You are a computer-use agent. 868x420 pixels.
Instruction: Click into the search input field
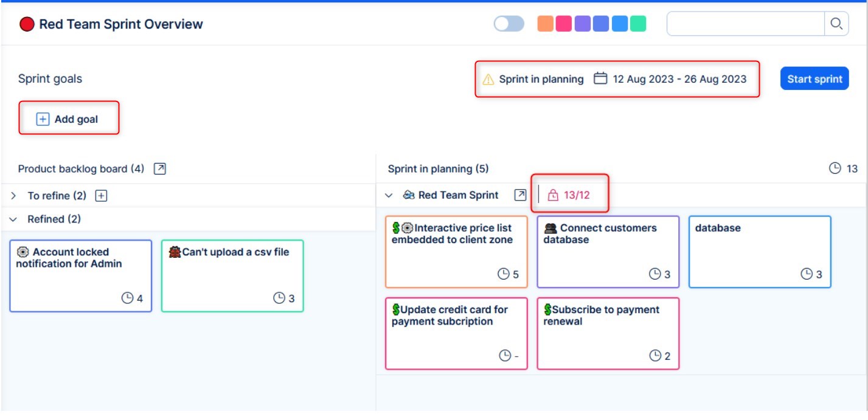click(x=745, y=24)
